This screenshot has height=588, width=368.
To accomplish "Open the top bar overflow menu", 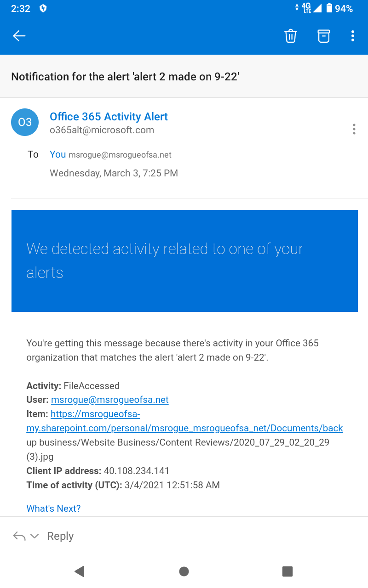I will click(353, 36).
